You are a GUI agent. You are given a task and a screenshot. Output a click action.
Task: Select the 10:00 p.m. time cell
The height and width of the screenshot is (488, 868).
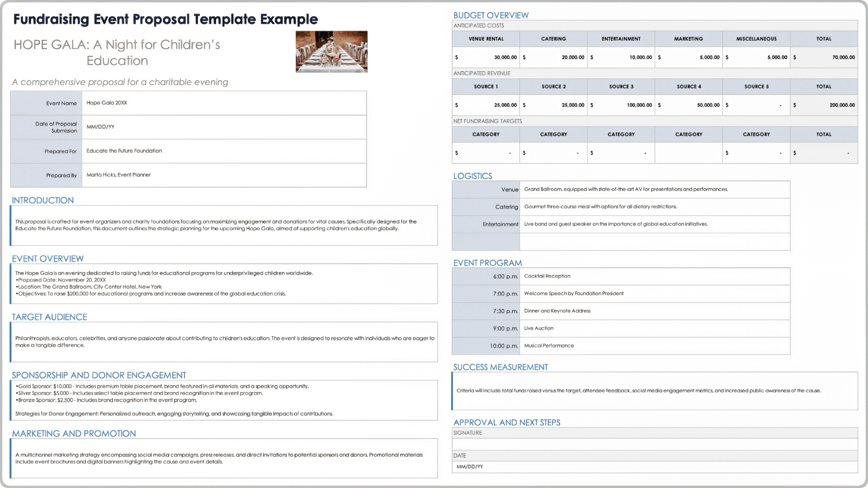(x=486, y=346)
